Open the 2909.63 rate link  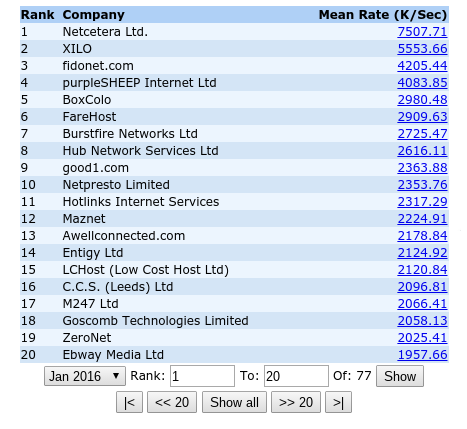(x=422, y=117)
